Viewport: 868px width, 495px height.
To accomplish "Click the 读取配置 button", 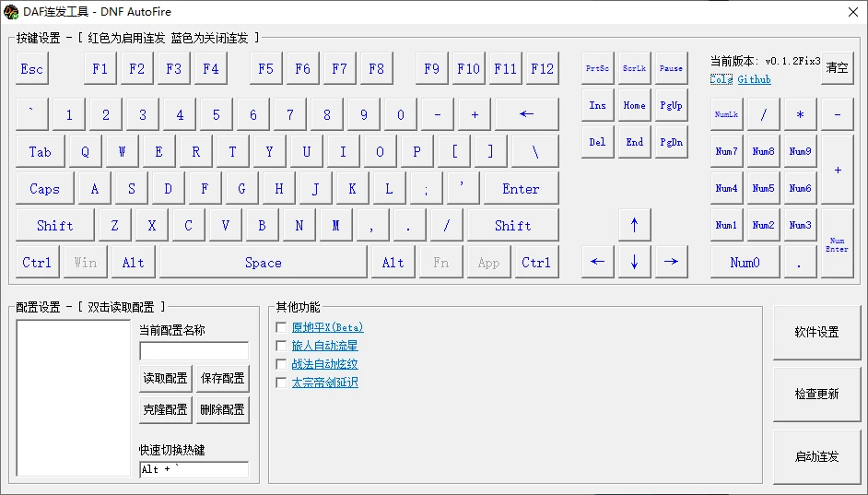I will [x=166, y=378].
